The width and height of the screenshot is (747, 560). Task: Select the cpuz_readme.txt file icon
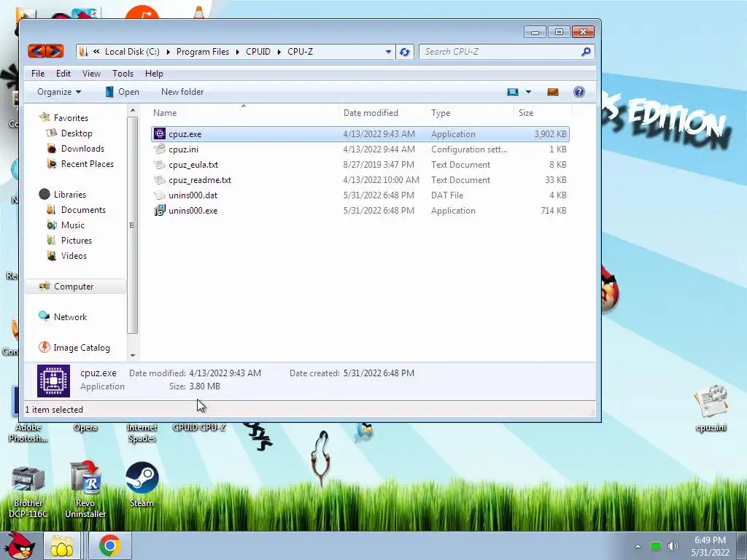tap(160, 180)
